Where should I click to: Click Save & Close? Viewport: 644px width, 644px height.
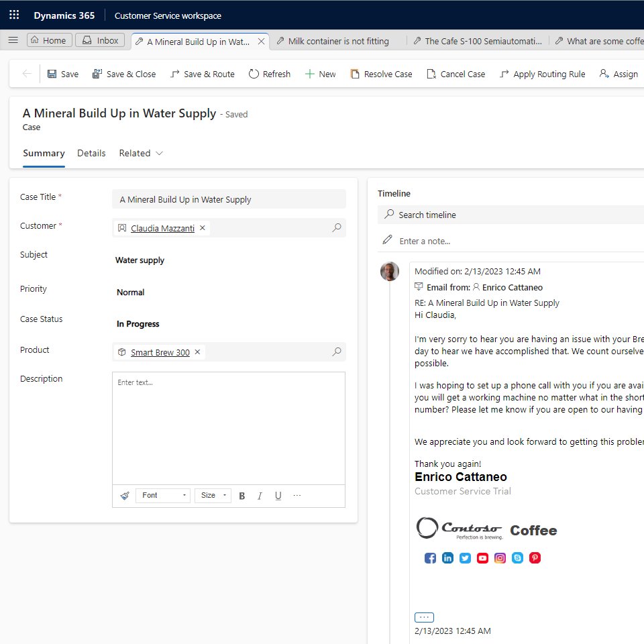124,74
